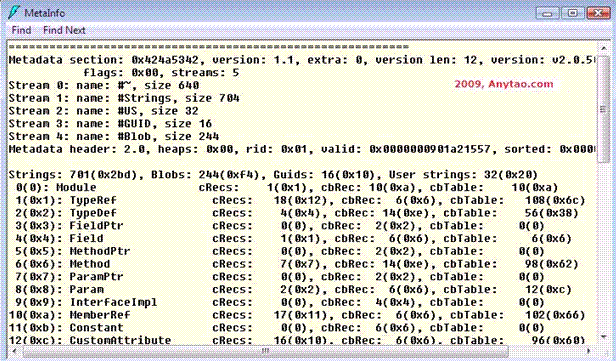Click the Constant table row
This screenshot has height=361, width=616.
[x=277, y=328]
